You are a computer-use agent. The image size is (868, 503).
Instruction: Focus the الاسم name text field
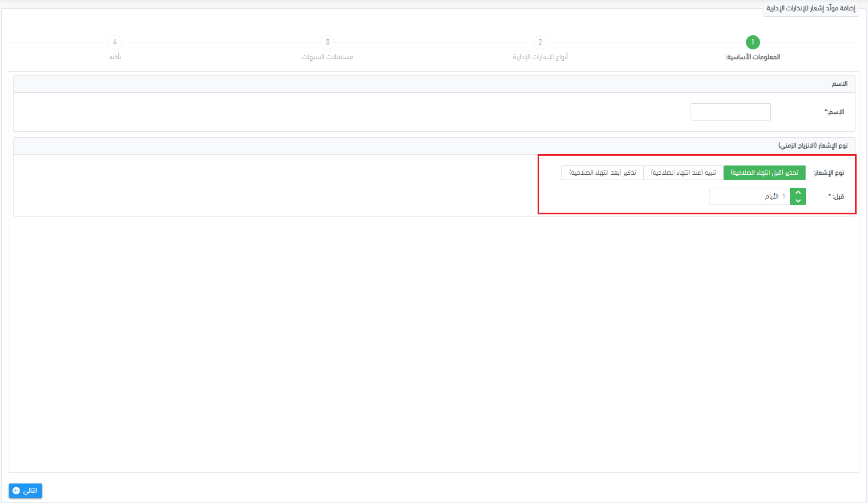point(730,112)
